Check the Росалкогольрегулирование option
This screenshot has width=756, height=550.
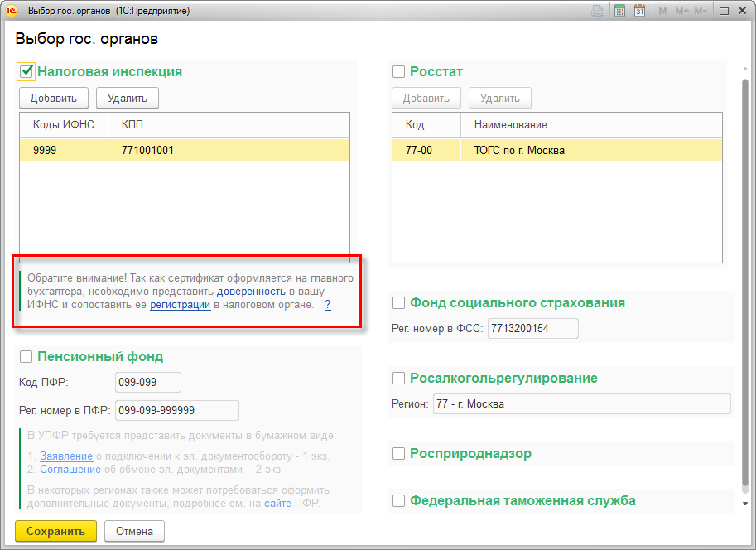click(x=399, y=379)
